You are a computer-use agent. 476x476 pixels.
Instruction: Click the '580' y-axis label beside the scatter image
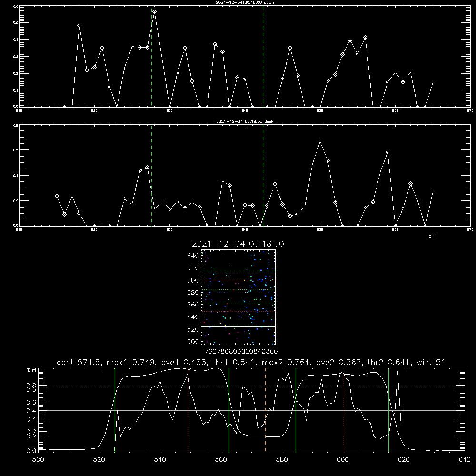point(193,293)
